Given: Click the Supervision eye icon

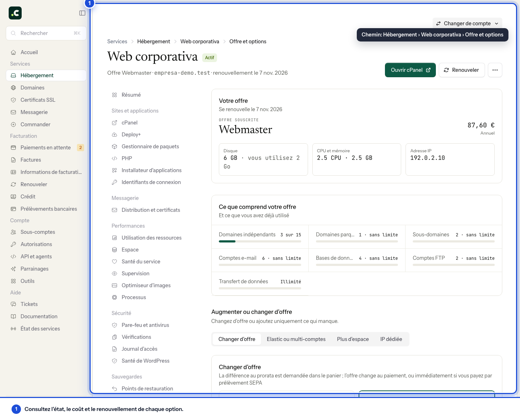Looking at the screenshot, I should pyautogui.click(x=114, y=274).
